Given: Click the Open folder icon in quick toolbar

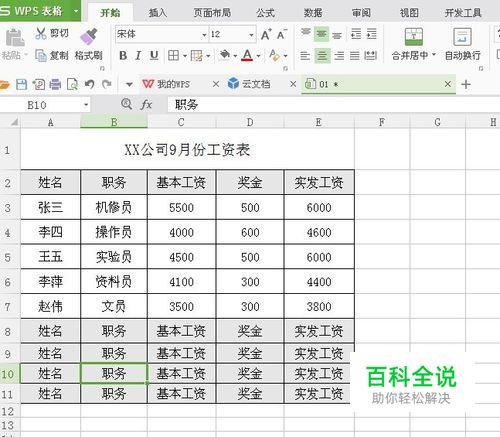Looking at the screenshot, I should pos(5,84).
